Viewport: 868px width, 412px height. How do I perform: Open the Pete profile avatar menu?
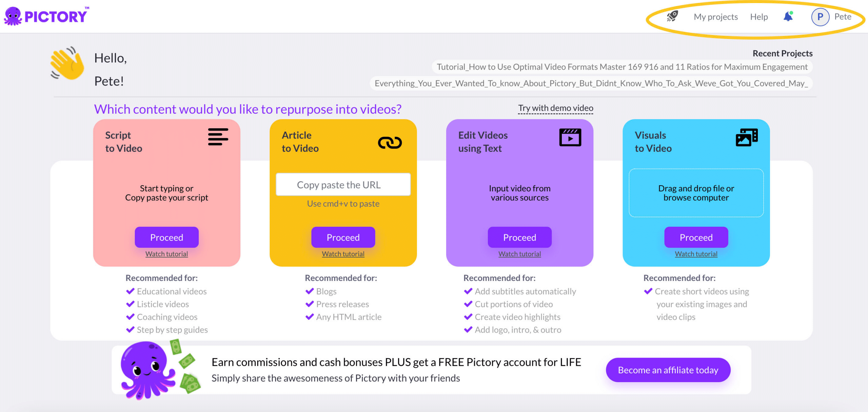click(x=820, y=17)
